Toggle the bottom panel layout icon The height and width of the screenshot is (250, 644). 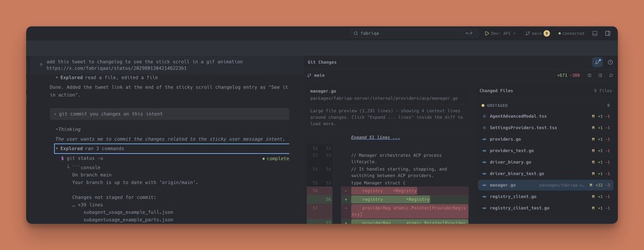coord(595,33)
